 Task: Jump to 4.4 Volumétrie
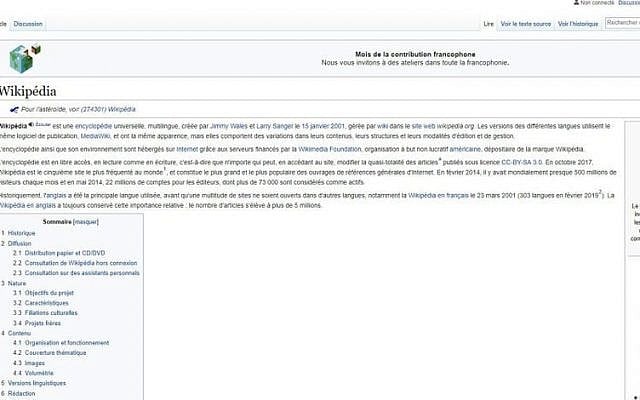tap(33, 373)
